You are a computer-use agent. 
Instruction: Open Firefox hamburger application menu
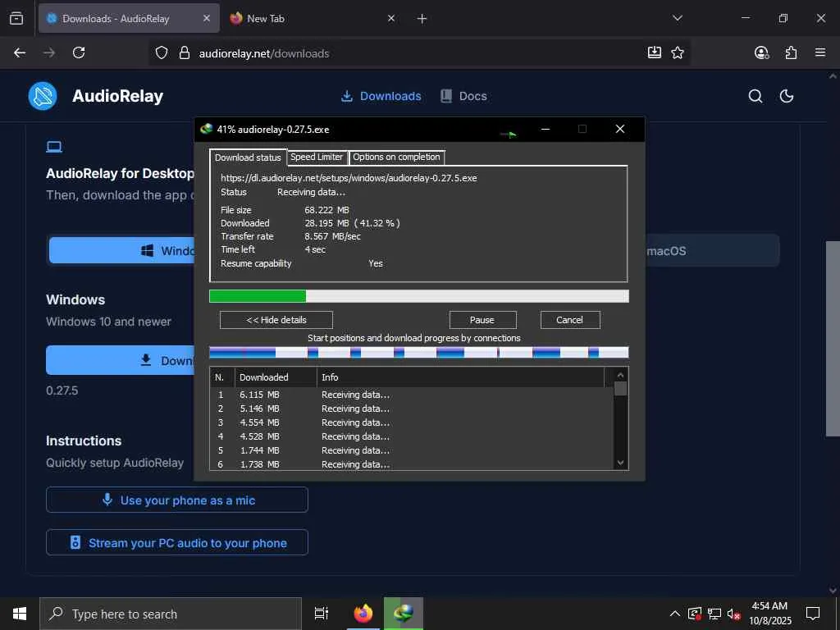[820, 52]
